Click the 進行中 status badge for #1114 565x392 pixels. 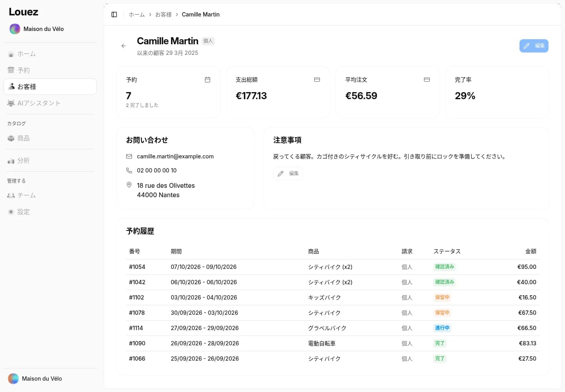[442, 328]
